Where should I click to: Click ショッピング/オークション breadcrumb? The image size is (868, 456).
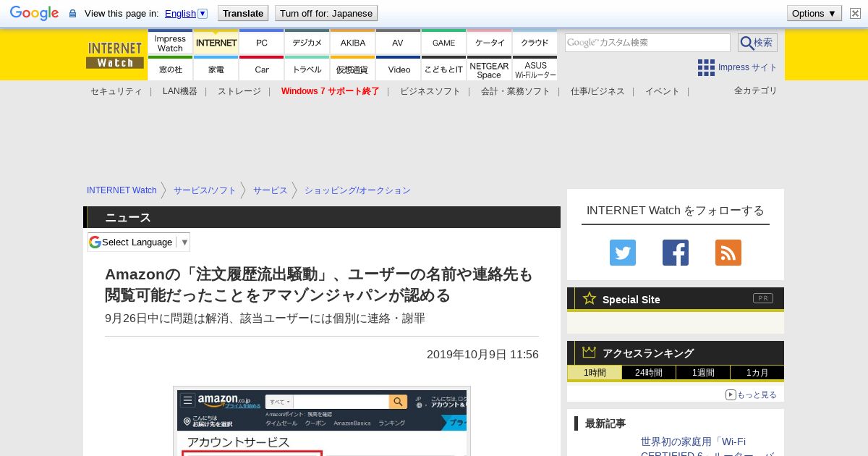pyautogui.click(x=357, y=190)
